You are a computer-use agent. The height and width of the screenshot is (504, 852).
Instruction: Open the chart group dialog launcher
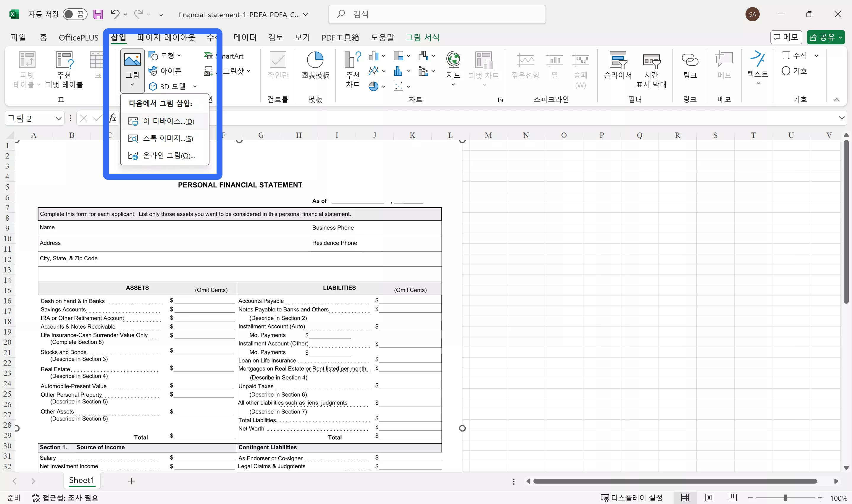click(x=500, y=100)
